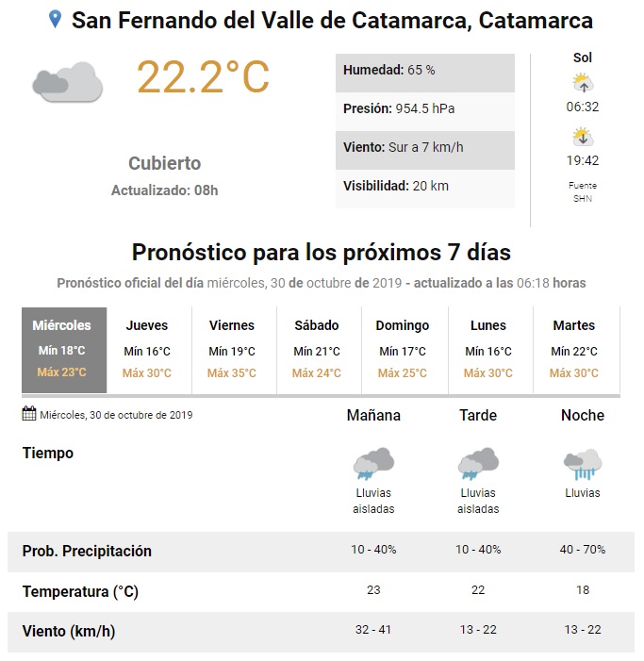Click the sunrise icon above 06:32

[582, 83]
